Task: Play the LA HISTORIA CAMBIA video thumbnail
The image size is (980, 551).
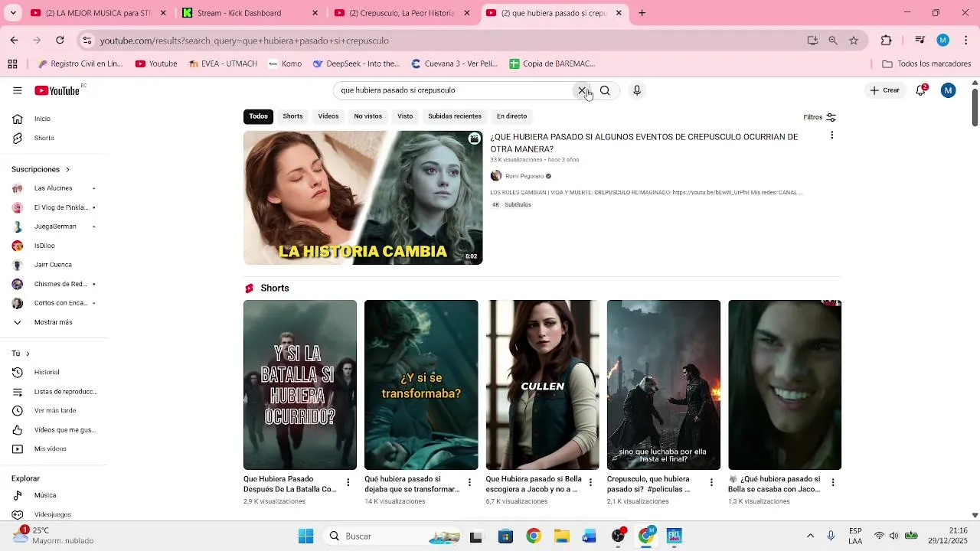Action: (363, 197)
